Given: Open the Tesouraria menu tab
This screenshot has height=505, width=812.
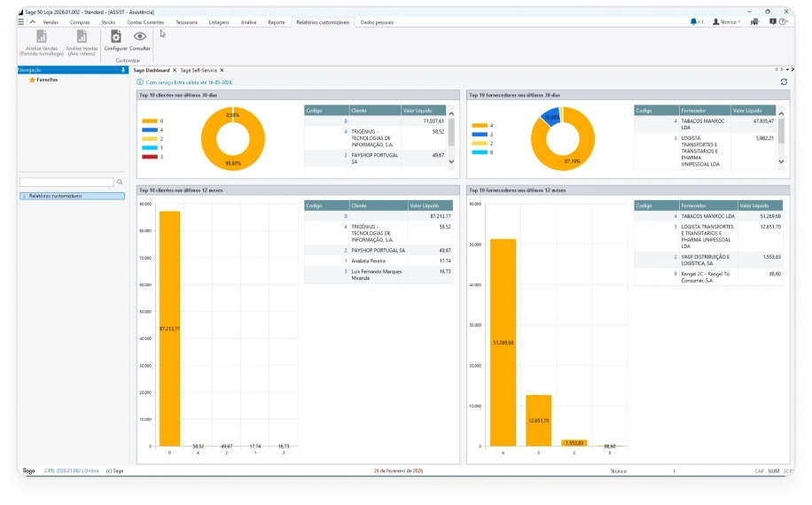Looking at the screenshot, I should click(x=186, y=22).
